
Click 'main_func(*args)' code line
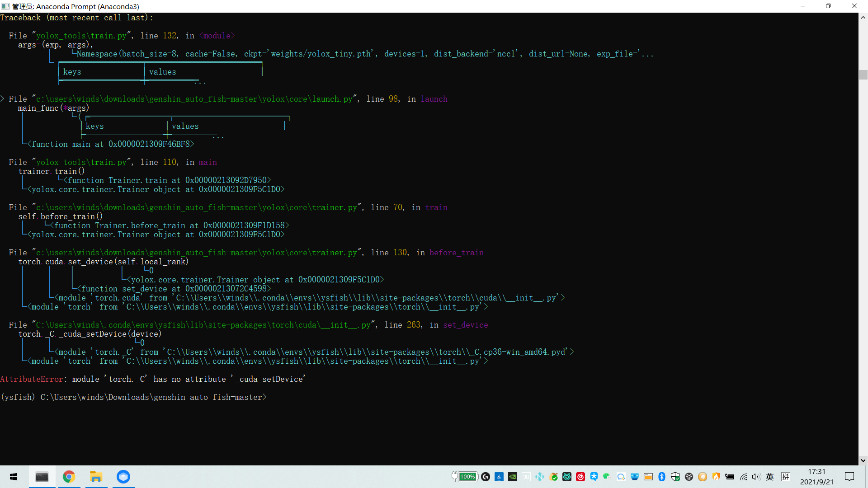tap(54, 108)
